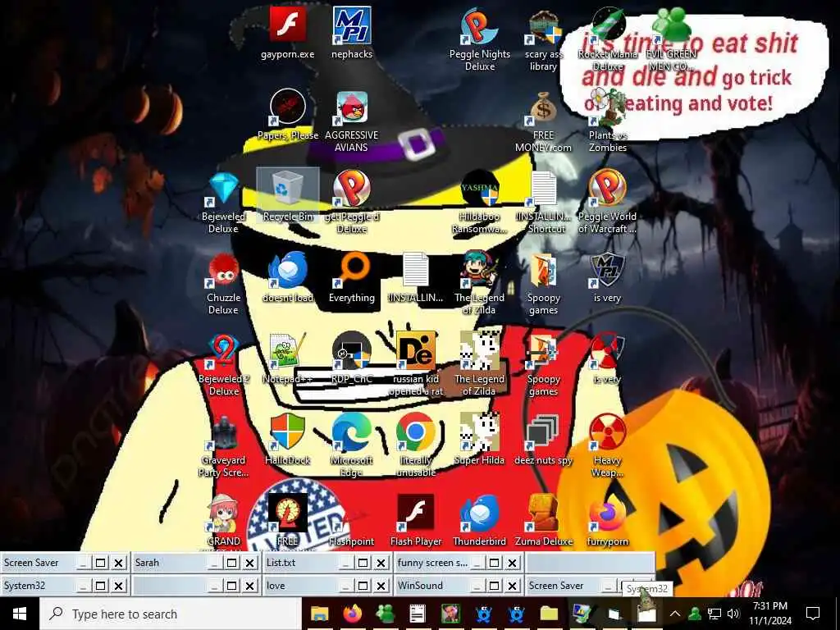Click the volume speaker tray icon

pos(733,614)
